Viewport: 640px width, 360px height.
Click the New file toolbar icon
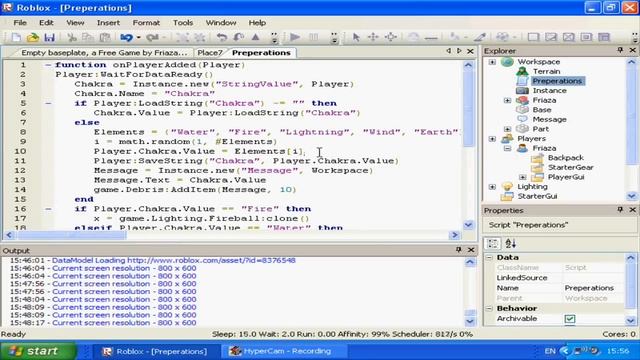[x=16, y=38]
